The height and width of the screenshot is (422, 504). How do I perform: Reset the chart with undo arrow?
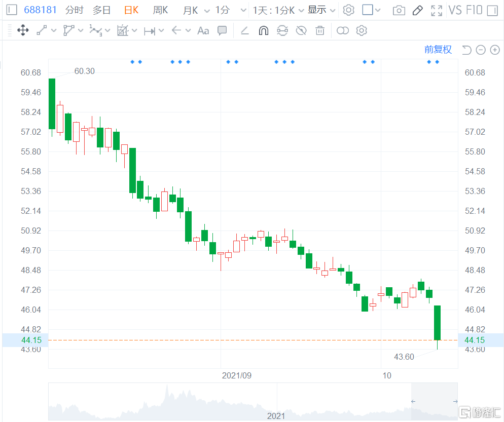pos(466,50)
